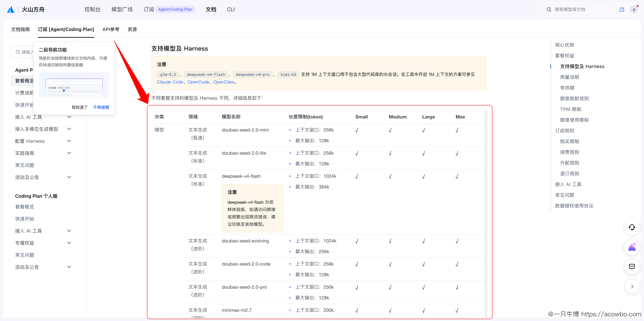Image resolution: width=644 pixels, height=321 pixels.
Task: Open 订阅 in top navigation
Action: [x=149, y=10]
